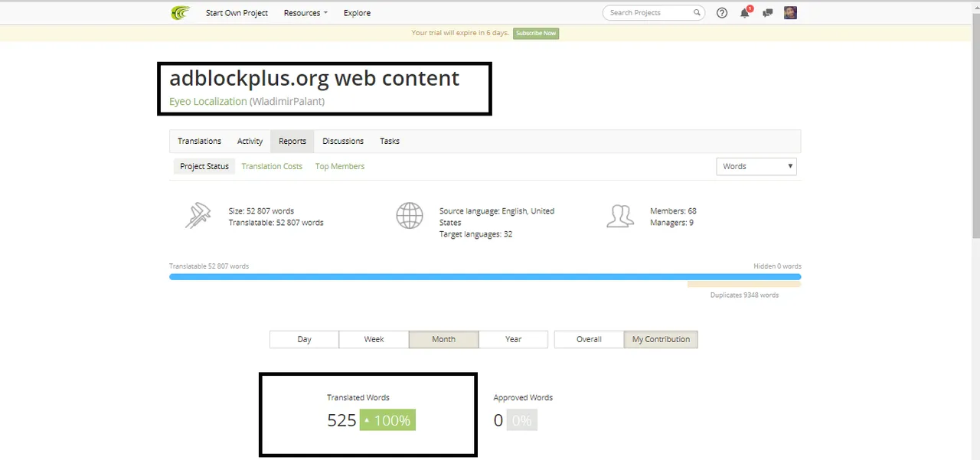Click the Managers: 9 text
The height and width of the screenshot is (460, 980).
(671, 222)
